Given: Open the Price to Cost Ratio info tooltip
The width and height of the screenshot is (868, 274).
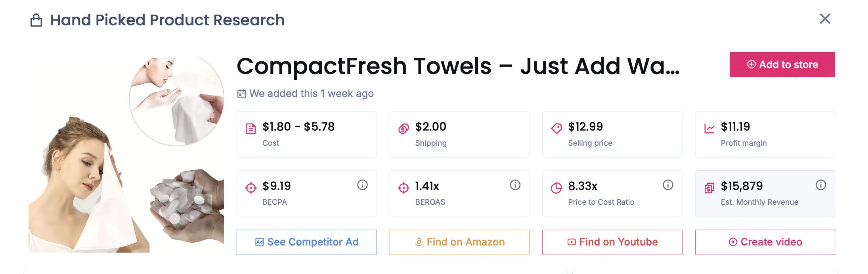Looking at the screenshot, I should click(x=667, y=185).
